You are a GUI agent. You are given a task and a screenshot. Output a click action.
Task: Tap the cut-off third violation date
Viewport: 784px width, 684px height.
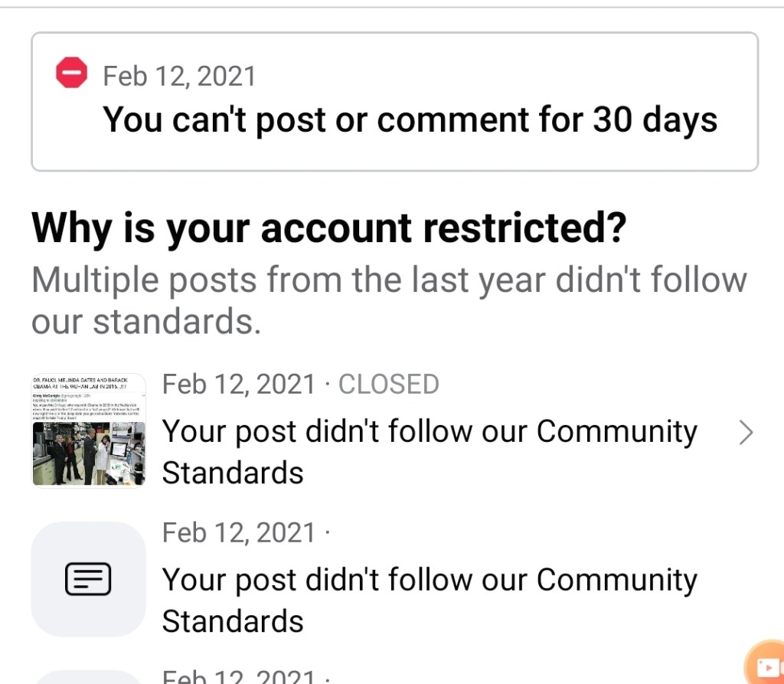click(238, 678)
